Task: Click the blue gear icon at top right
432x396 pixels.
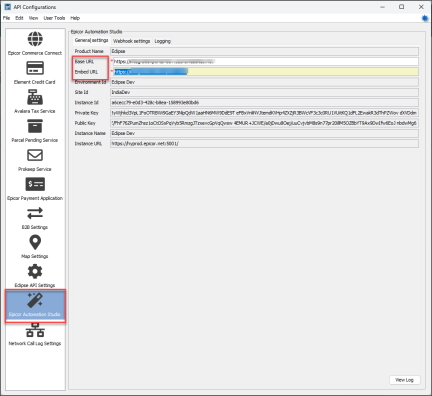Action: coord(425,18)
